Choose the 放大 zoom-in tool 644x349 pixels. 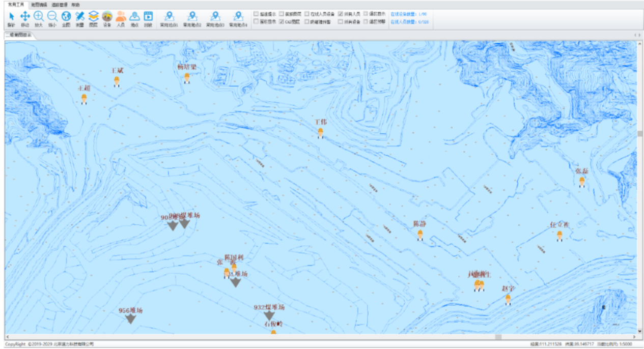[39, 19]
